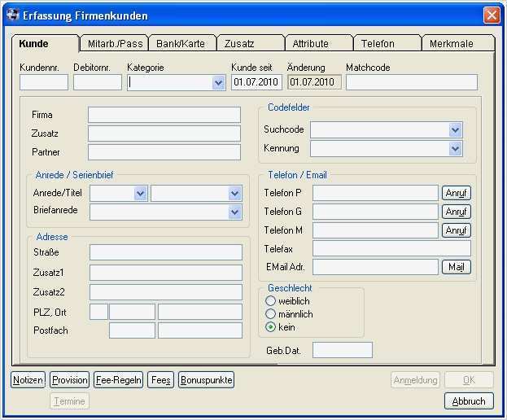
Task: Click the Geb.Dat. date field
Action: 343,350
